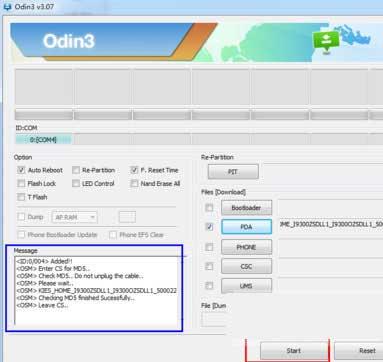Choose a file with PHONE button
The width and height of the screenshot is (383, 362).
click(x=246, y=247)
